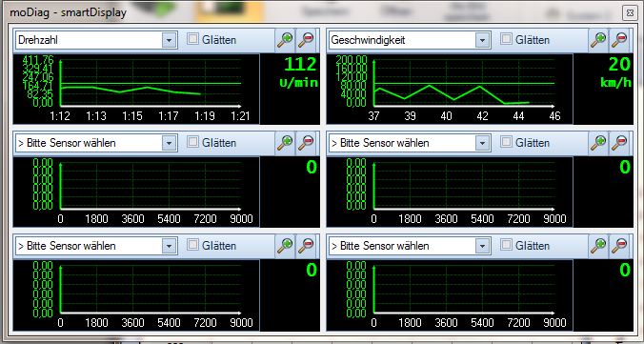
Task: Enable Glätten for the Drehzahl panel
Action: click(192, 39)
